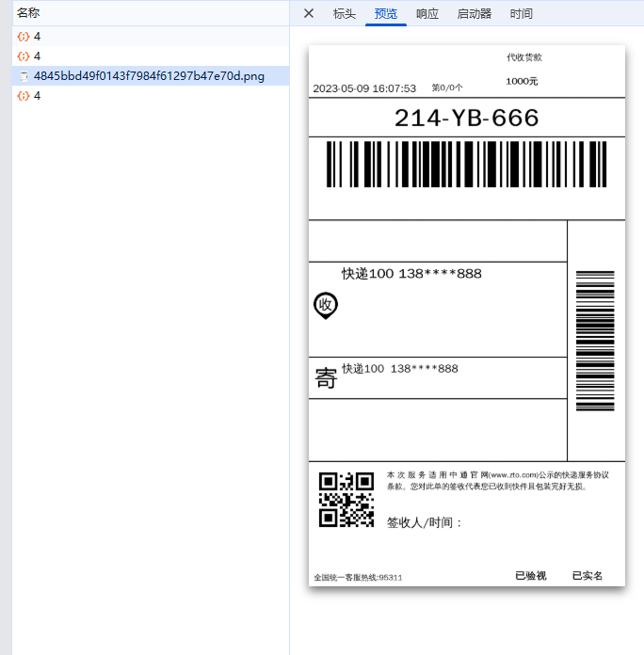The image size is (644, 655).
Task: Switch to the 启动器 tab
Action: coord(475,13)
